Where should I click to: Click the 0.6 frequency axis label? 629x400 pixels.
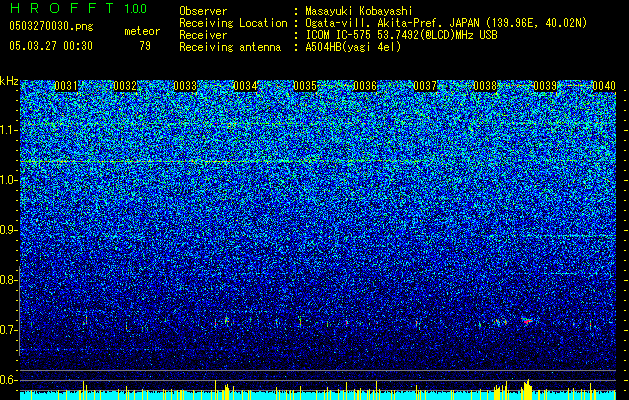[8, 380]
